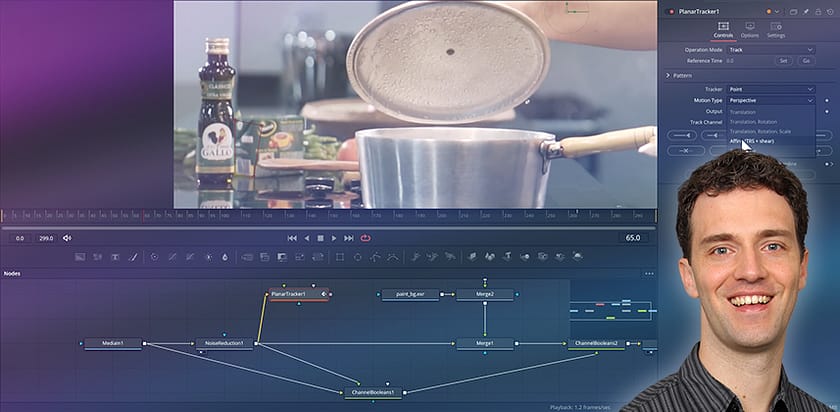Open versions icon in PlanarTracker1 inspector header
This screenshot has height=412, width=840.
794,11
